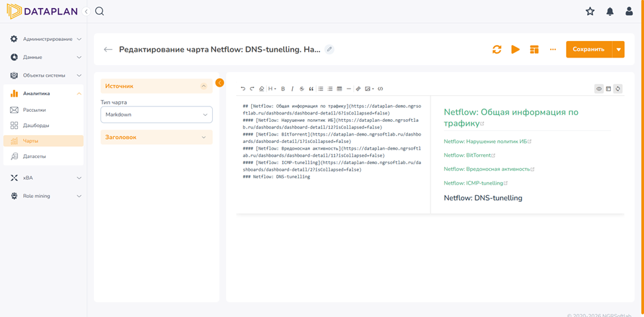Toggle the fullscreen editor mode icon
Screen dimensions: 644x317
608,89
